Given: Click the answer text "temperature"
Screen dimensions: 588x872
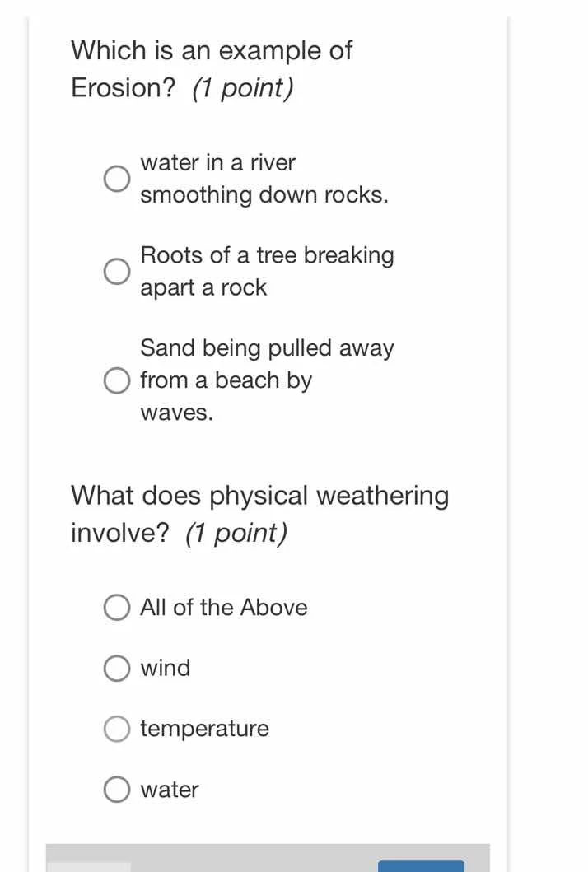Looking at the screenshot, I should click(x=204, y=729).
